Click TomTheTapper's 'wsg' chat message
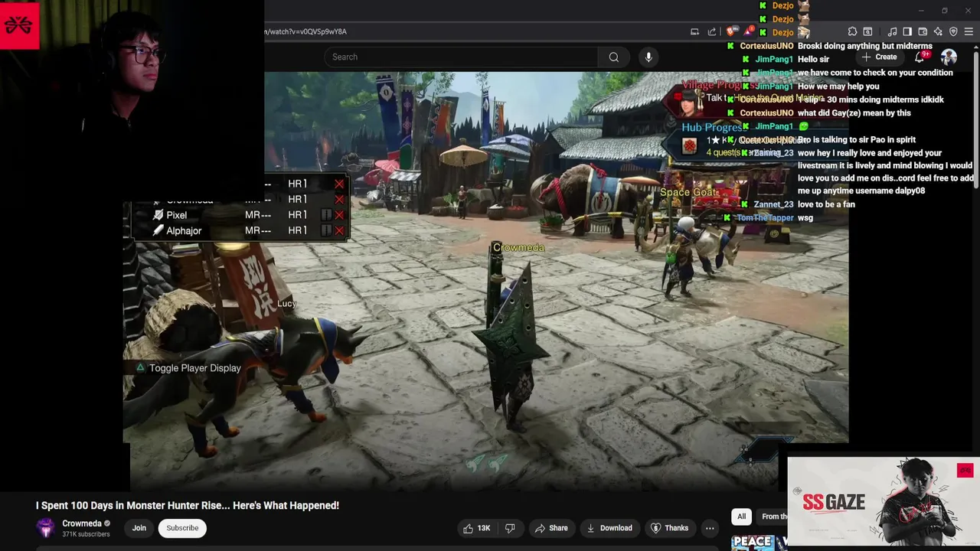This screenshot has width=980, height=551. pyautogui.click(x=805, y=218)
